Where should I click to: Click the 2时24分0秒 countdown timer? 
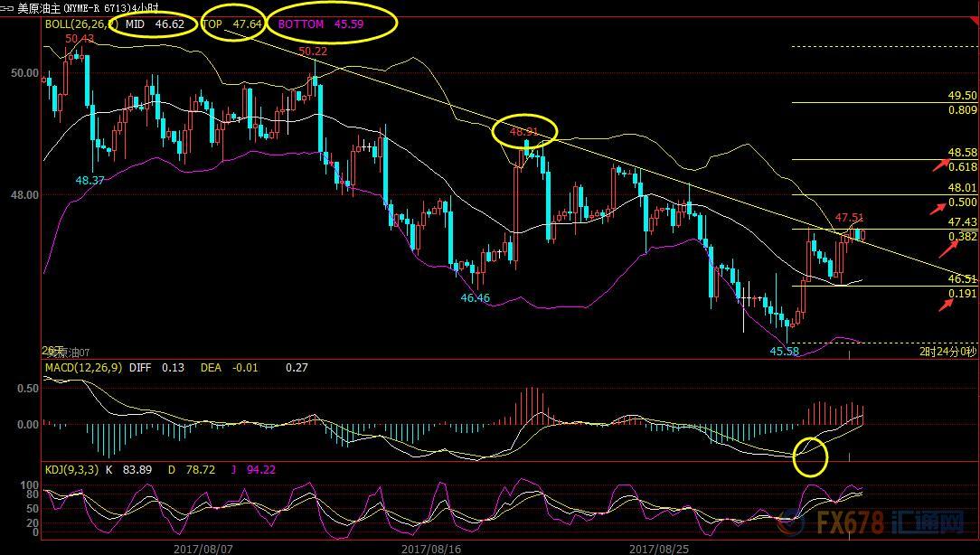(947, 352)
